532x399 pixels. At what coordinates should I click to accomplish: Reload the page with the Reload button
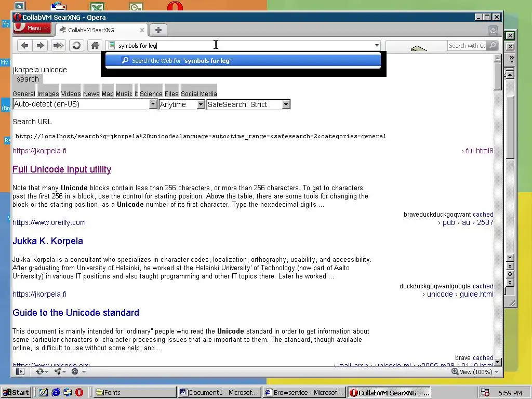(77, 46)
